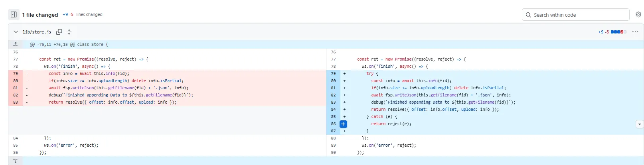Click removed line with 'delete info.isPartial'
The height and width of the screenshot is (165, 644).
[x=116, y=81]
